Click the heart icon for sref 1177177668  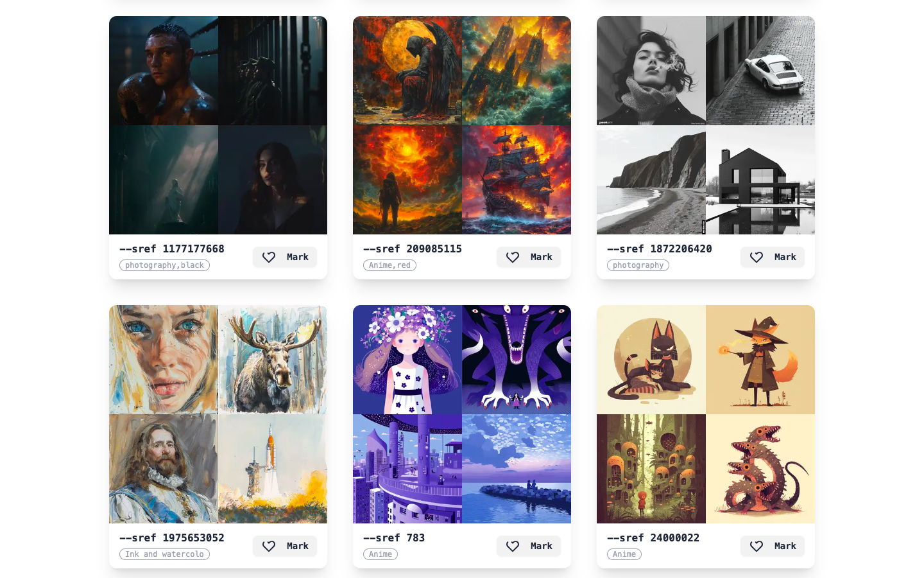269,257
